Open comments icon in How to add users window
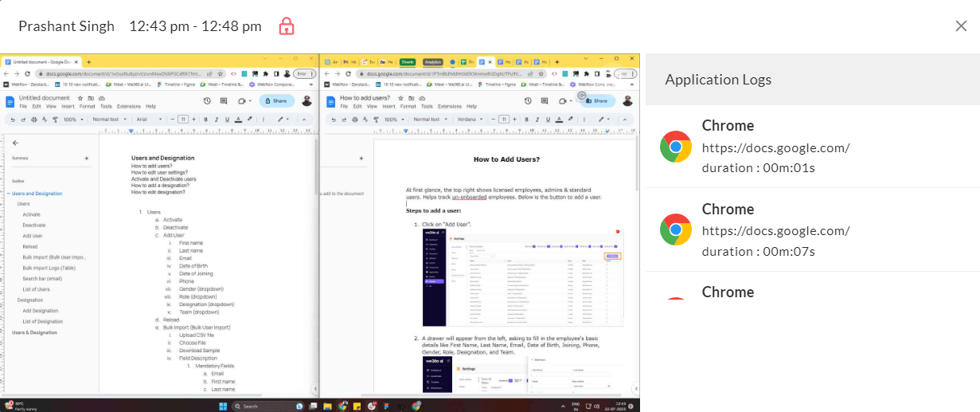Screen dimensions: 980x412 click(545, 101)
